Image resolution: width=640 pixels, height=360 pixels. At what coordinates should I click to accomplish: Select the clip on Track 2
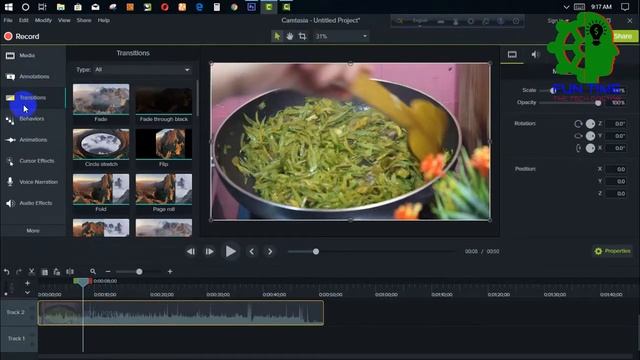click(x=181, y=313)
